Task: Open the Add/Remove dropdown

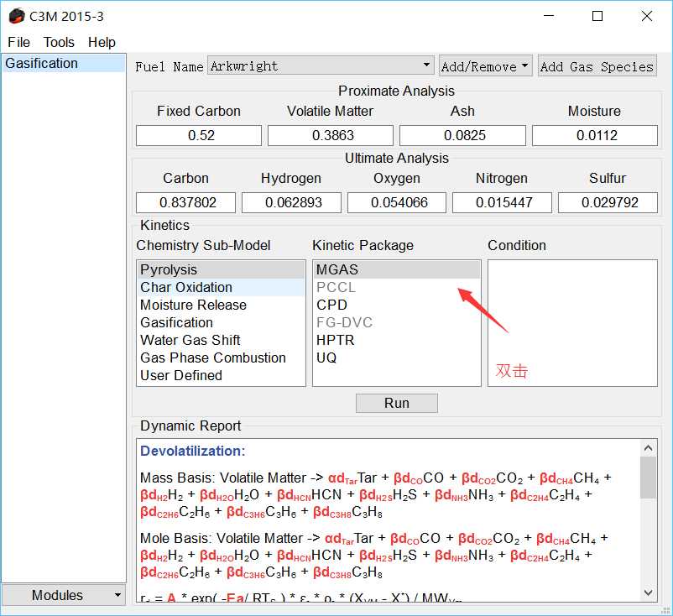Action: pos(485,66)
